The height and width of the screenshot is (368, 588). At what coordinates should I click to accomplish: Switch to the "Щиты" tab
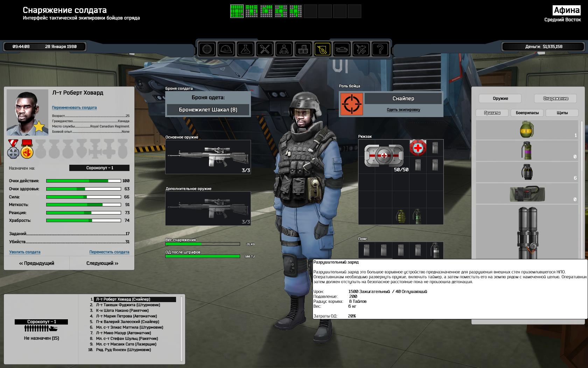coord(562,113)
